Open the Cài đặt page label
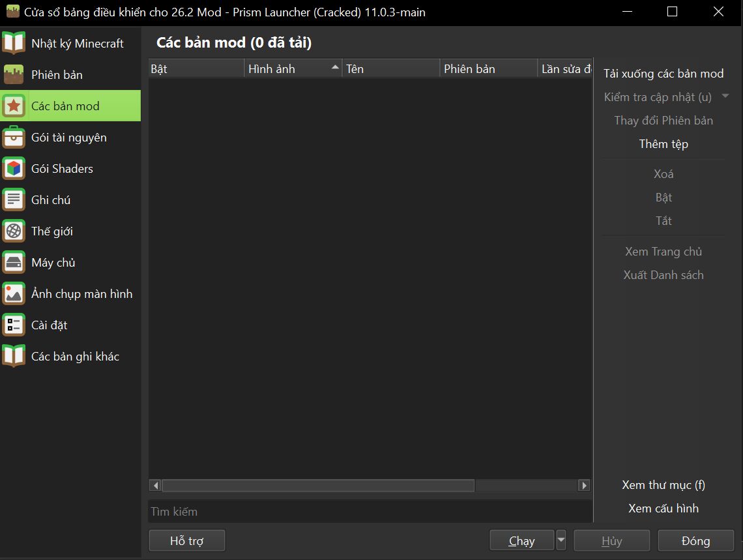The width and height of the screenshot is (743, 560). coord(50,325)
